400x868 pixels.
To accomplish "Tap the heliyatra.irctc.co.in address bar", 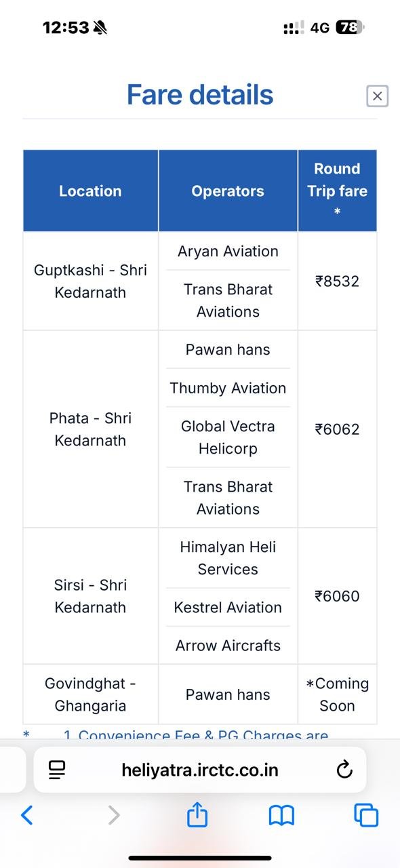I will pos(200,770).
